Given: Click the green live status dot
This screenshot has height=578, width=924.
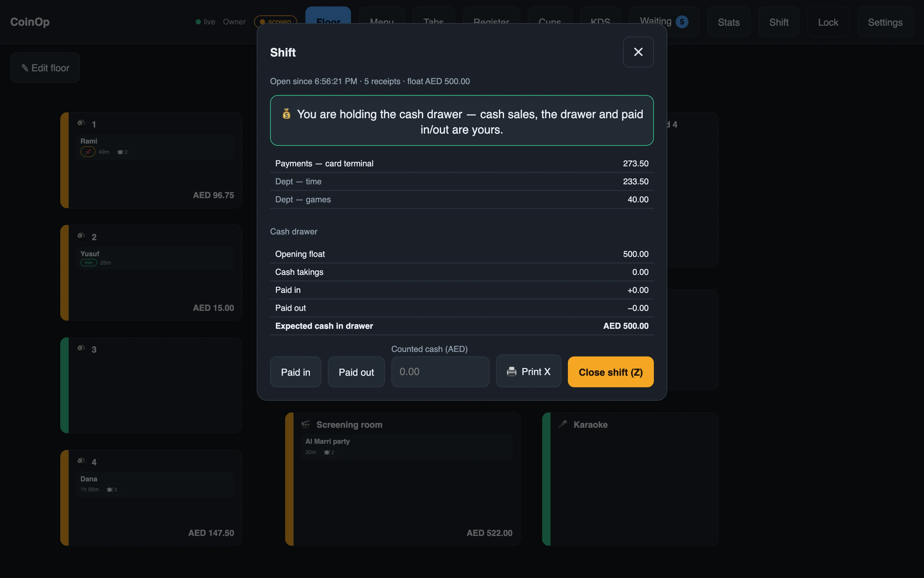Looking at the screenshot, I should click(x=198, y=22).
